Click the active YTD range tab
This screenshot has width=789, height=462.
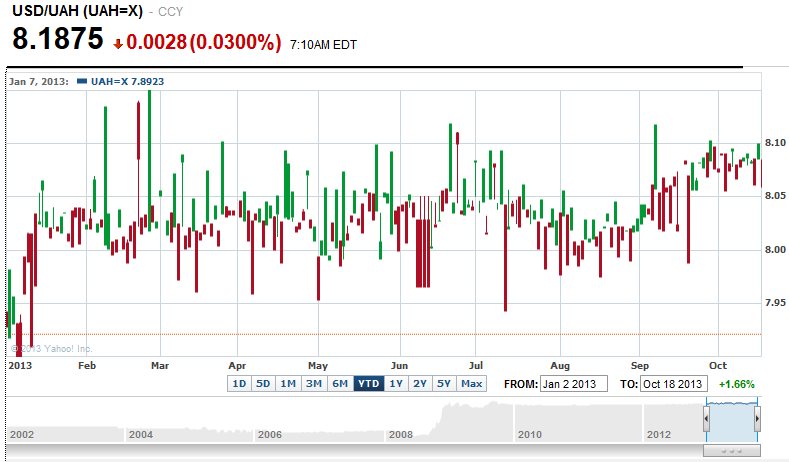click(369, 384)
